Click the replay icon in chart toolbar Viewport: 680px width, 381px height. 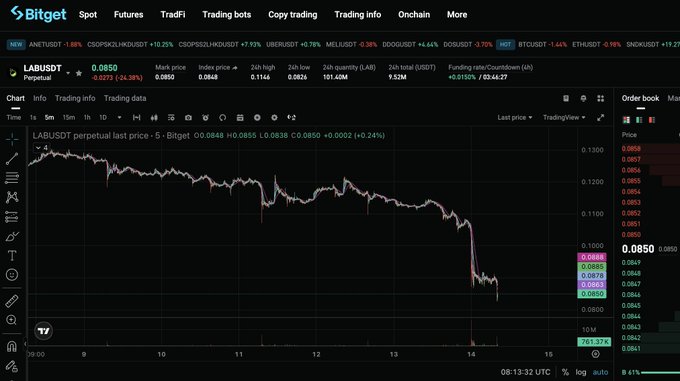pos(222,117)
